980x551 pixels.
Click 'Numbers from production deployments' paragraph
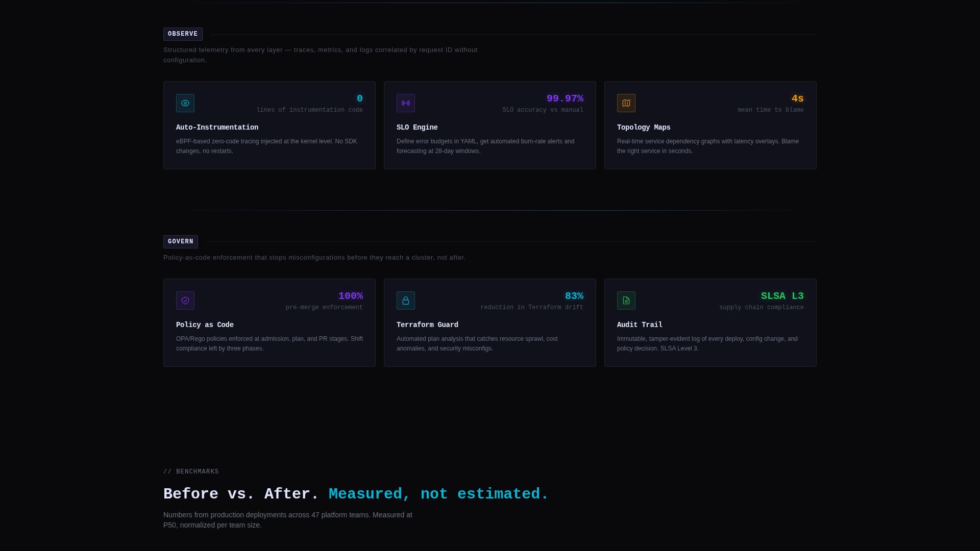click(288, 520)
